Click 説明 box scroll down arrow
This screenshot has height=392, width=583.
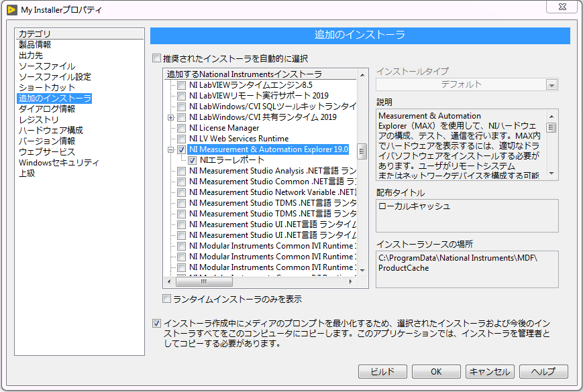(x=551, y=174)
